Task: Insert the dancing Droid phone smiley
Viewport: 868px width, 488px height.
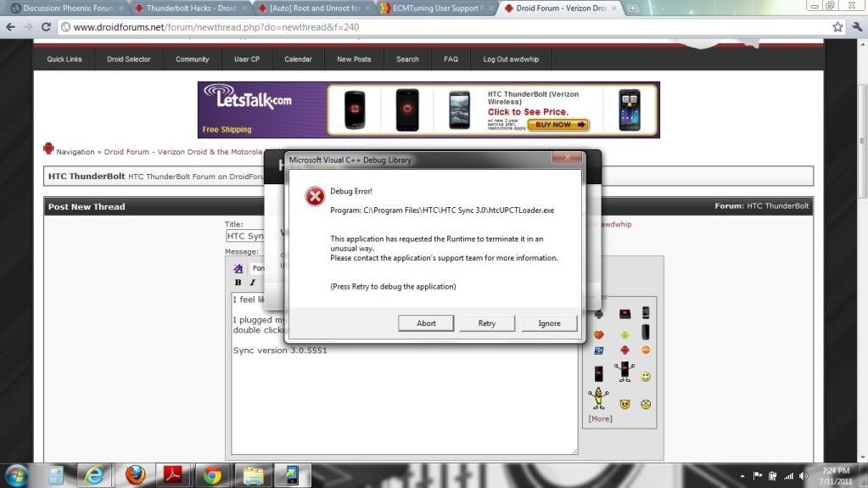Action: pos(624,372)
